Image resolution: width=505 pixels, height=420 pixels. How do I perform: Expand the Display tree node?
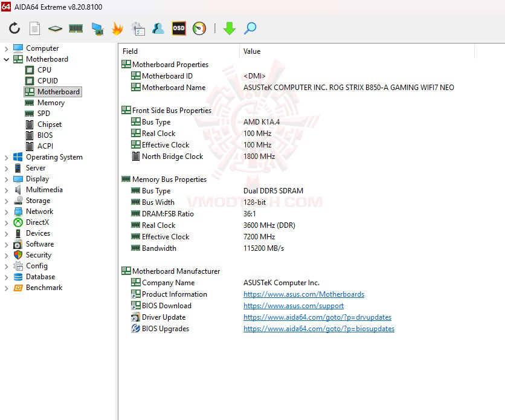(x=6, y=179)
